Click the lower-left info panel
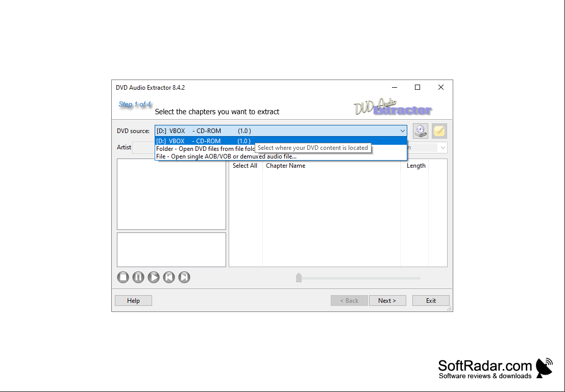Viewport: 565px width, 392px height. (x=171, y=250)
